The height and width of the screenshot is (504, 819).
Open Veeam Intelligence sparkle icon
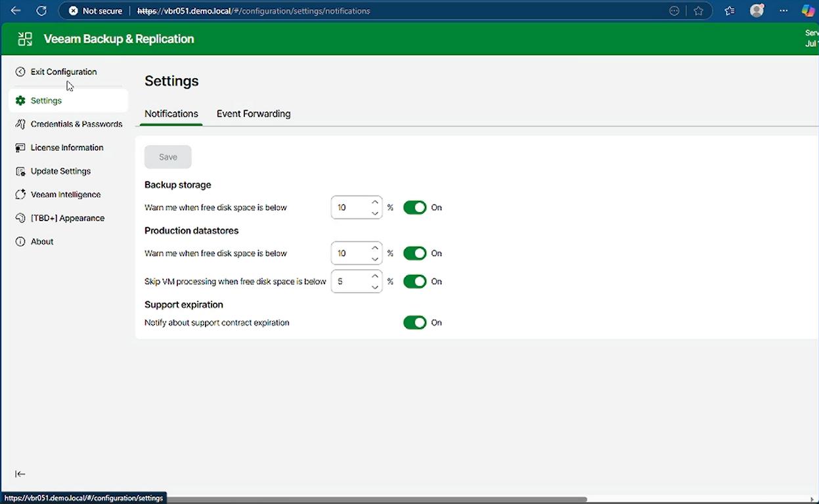20,195
